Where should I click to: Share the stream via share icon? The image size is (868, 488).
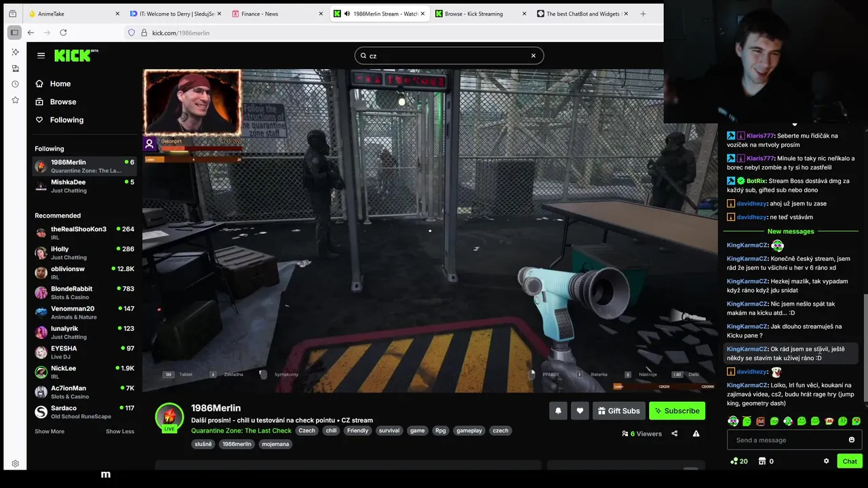click(674, 434)
